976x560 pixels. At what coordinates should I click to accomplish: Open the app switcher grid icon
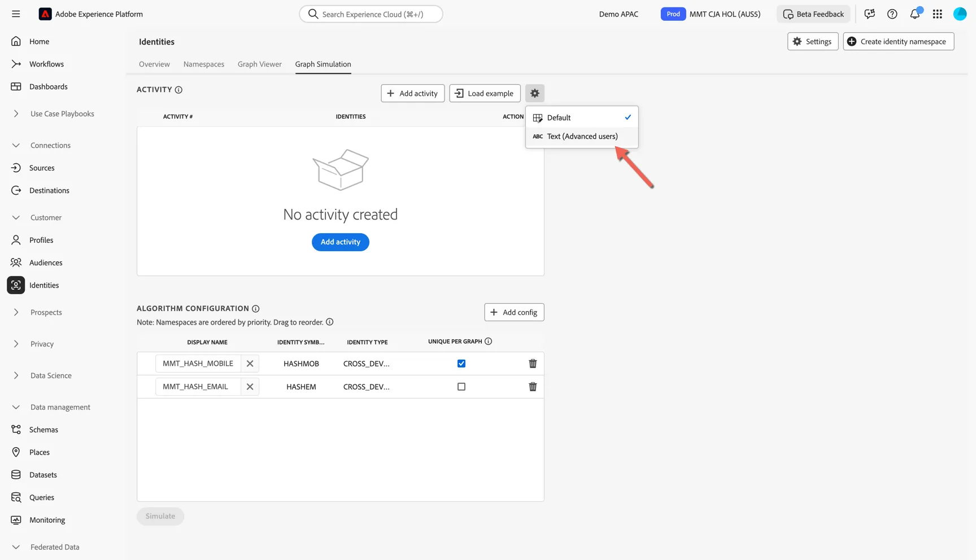click(937, 14)
